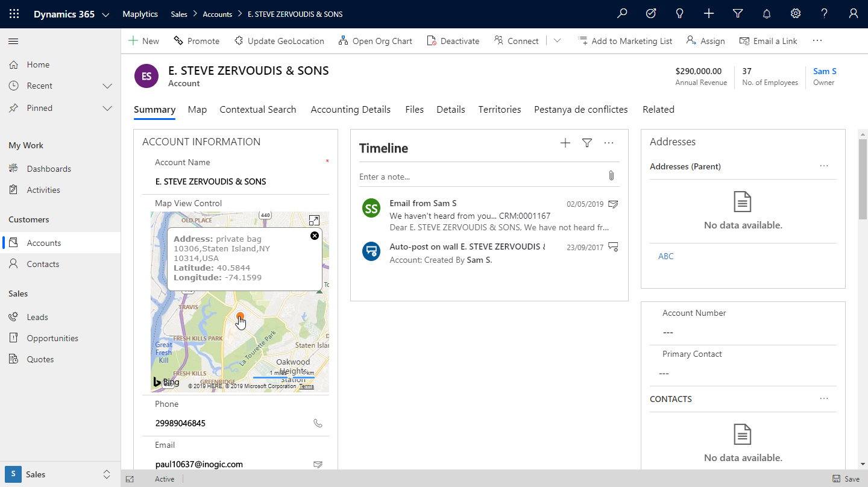
Task: Open the command bar overflow ellipsis
Action: click(817, 40)
